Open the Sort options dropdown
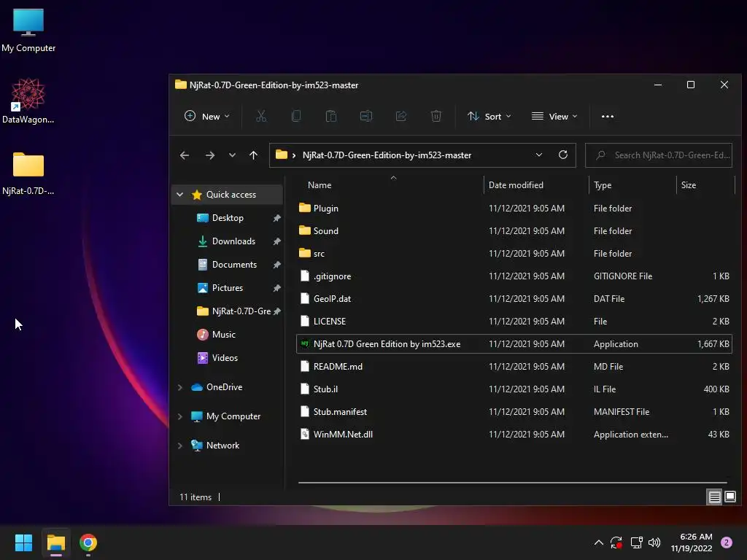Viewport: 747px width, 560px height. pyautogui.click(x=489, y=116)
